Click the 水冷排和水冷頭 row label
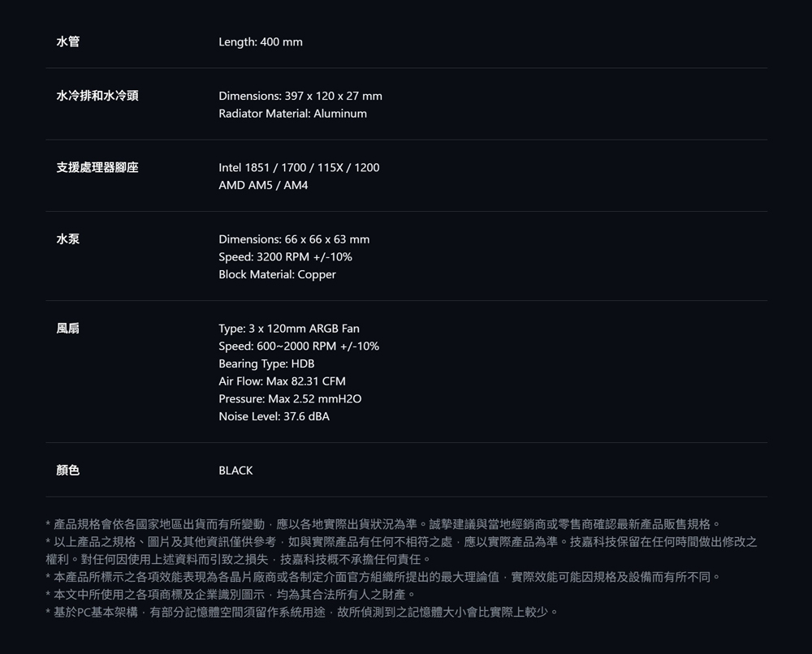 (97, 96)
